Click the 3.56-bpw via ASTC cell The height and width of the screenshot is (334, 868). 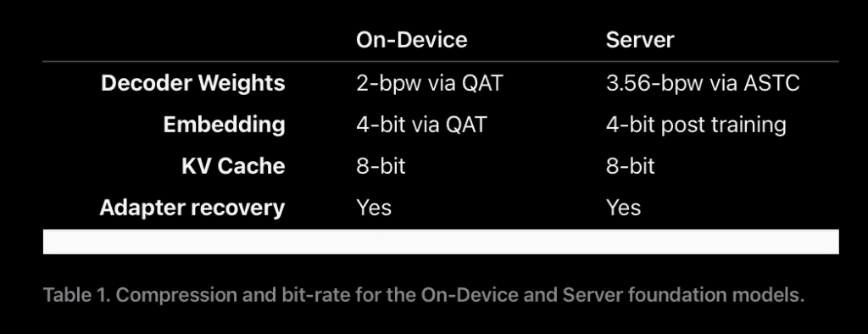(x=703, y=83)
